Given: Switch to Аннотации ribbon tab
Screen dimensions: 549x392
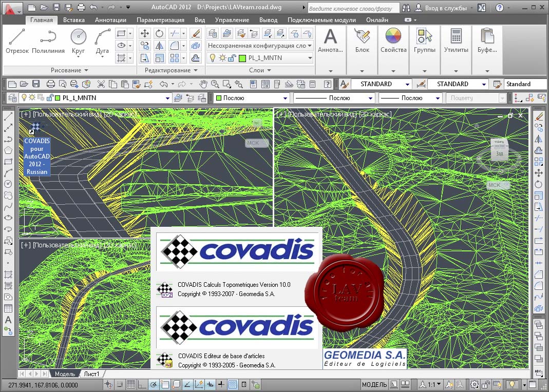Looking at the screenshot, I should [x=110, y=20].
